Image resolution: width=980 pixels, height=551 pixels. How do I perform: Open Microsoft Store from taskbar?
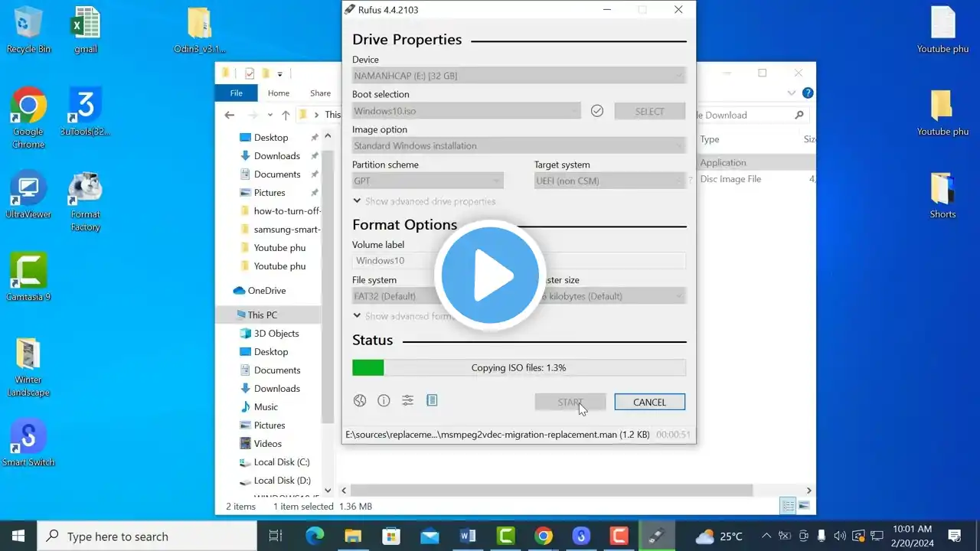[x=390, y=536]
